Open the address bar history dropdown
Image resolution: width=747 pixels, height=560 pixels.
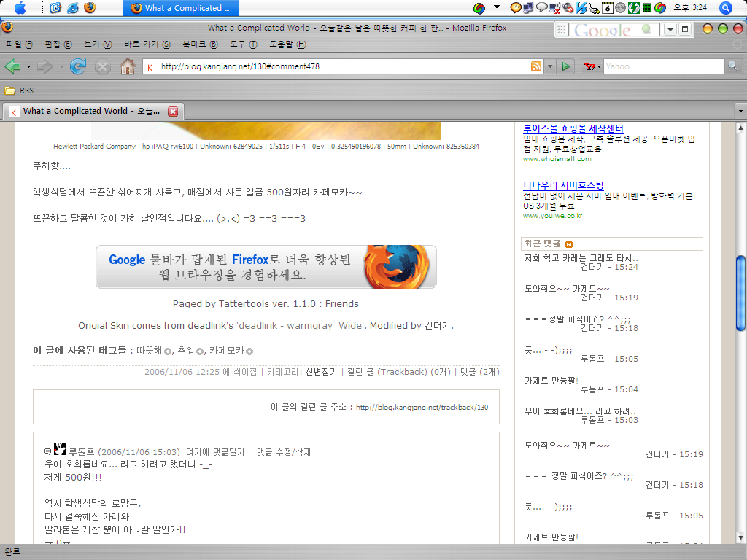(550, 66)
